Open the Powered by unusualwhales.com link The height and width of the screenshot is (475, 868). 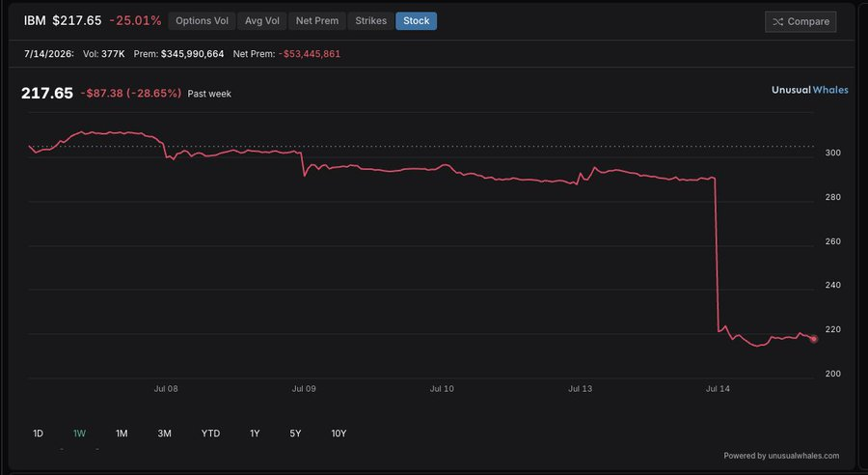[781, 456]
